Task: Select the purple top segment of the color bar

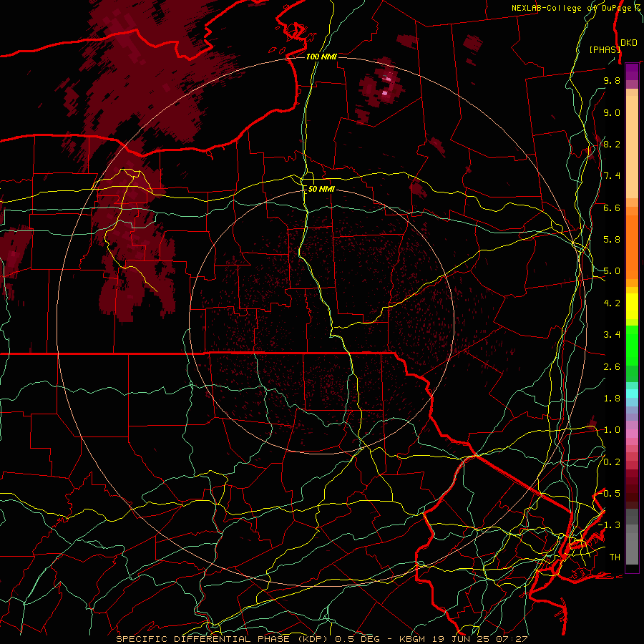Action: [x=632, y=72]
